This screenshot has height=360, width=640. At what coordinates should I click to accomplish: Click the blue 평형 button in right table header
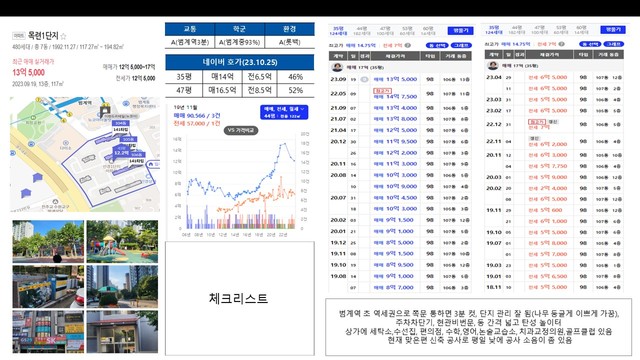tap(613, 30)
